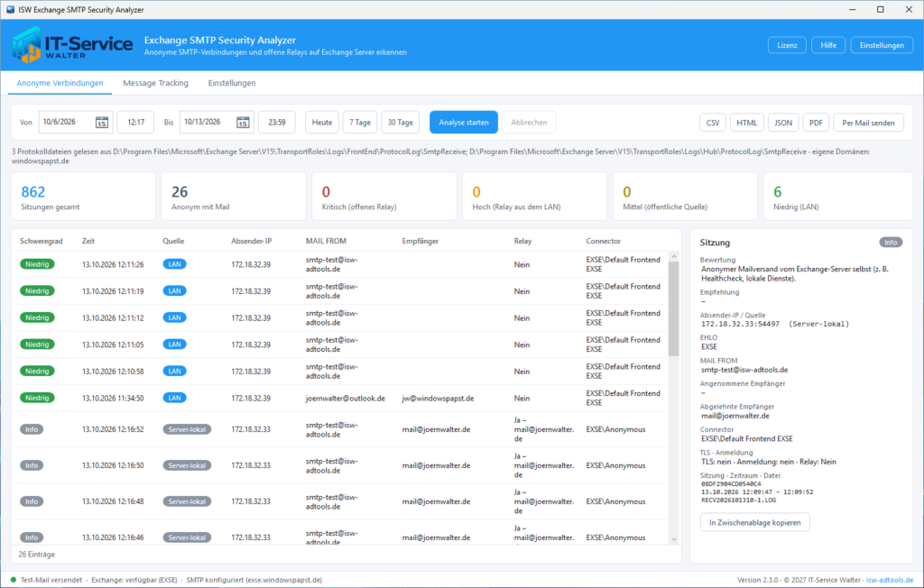The image size is (924, 588).
Task: Click Mittel (öffentliche Quelle) card
Action: [x=685, y=197]
